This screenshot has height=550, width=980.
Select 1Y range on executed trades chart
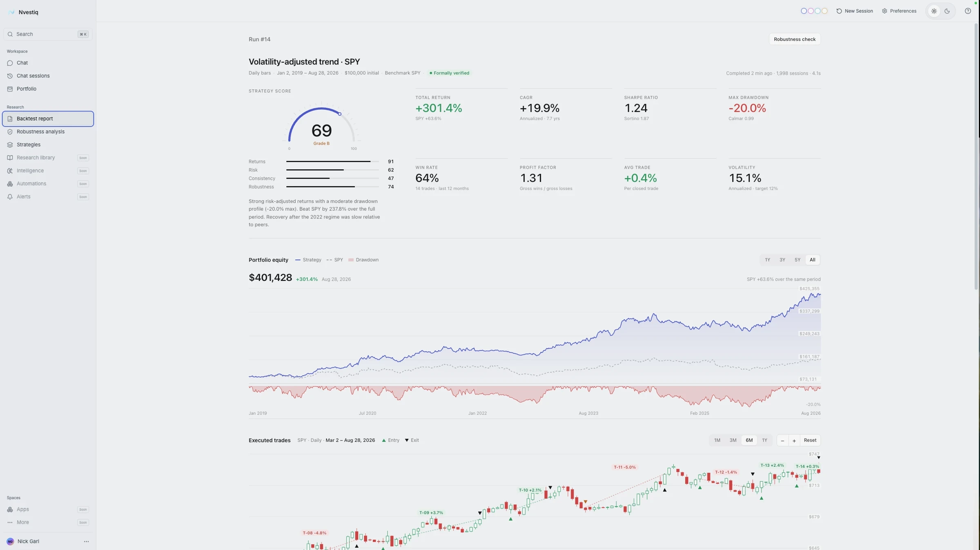click(x=764, y=441)
